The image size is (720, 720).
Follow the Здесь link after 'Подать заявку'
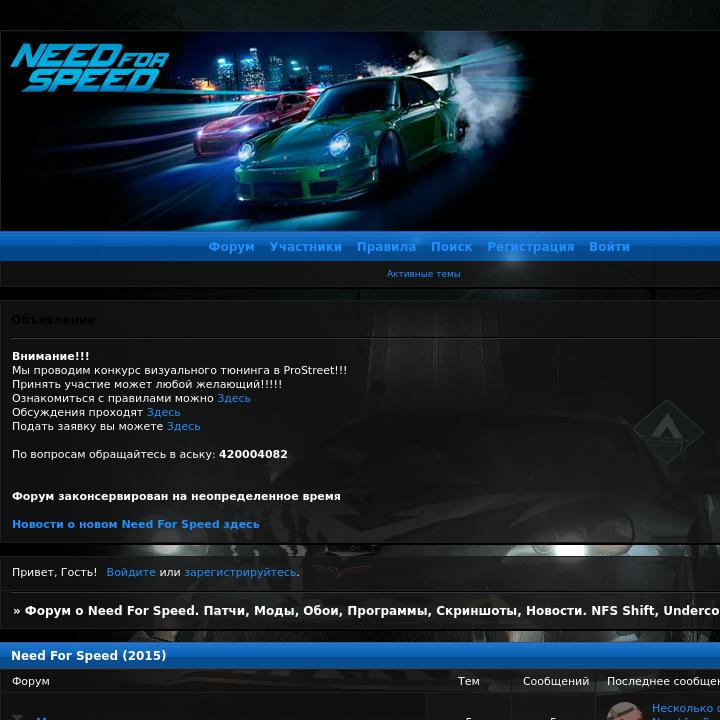tap(184, 426)
